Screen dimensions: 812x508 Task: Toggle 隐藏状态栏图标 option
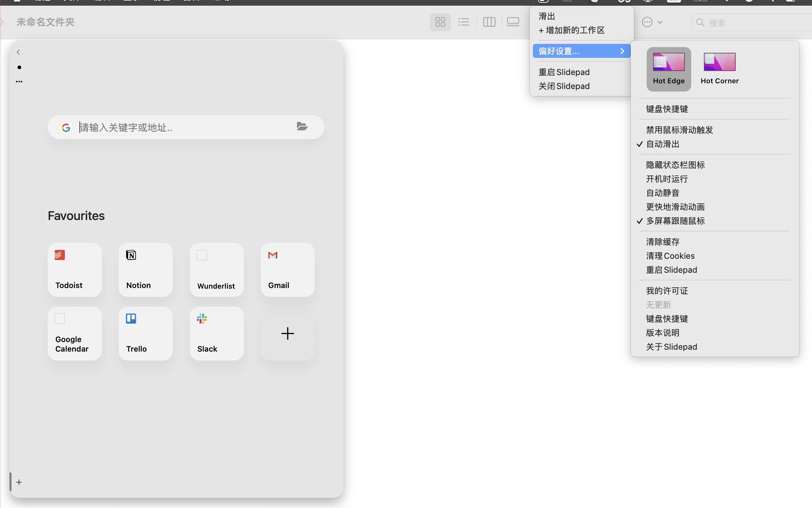[715, 165]
